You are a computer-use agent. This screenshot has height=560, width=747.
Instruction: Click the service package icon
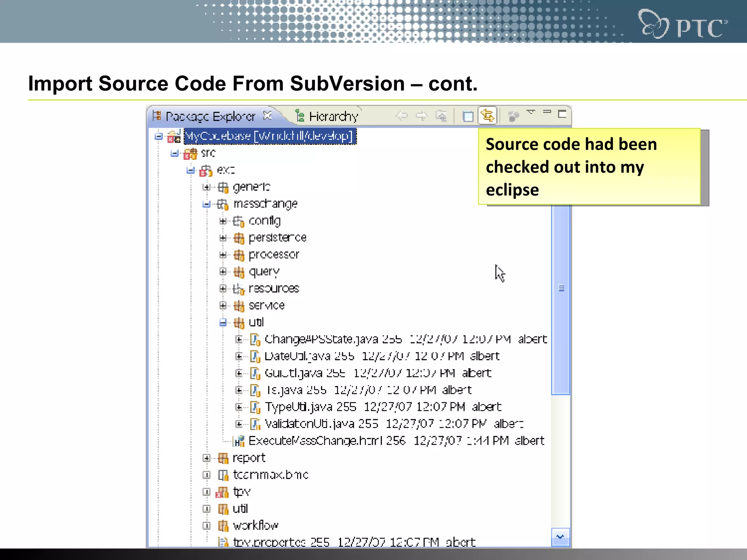(239, 306)
